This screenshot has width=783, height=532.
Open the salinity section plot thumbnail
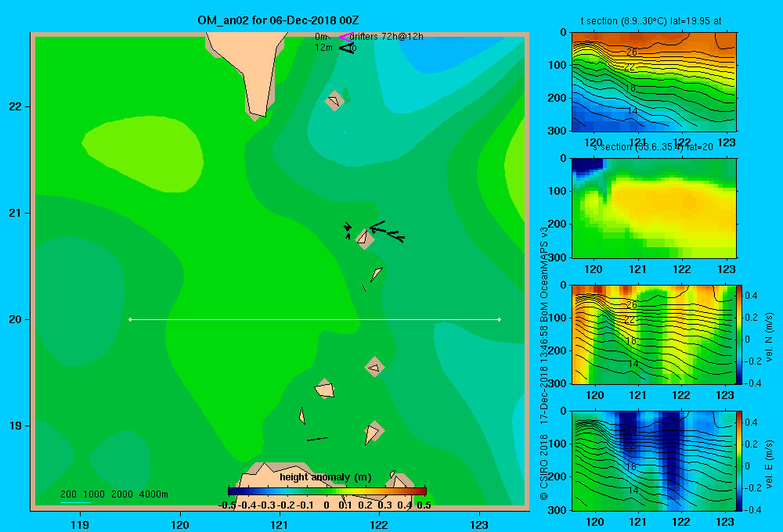[654, 208]
